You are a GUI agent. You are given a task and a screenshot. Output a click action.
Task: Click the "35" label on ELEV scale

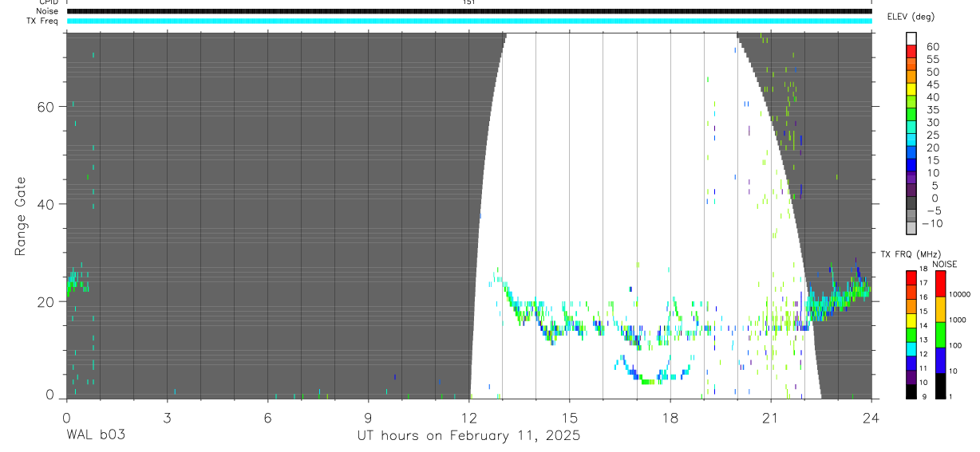point(932,110)
